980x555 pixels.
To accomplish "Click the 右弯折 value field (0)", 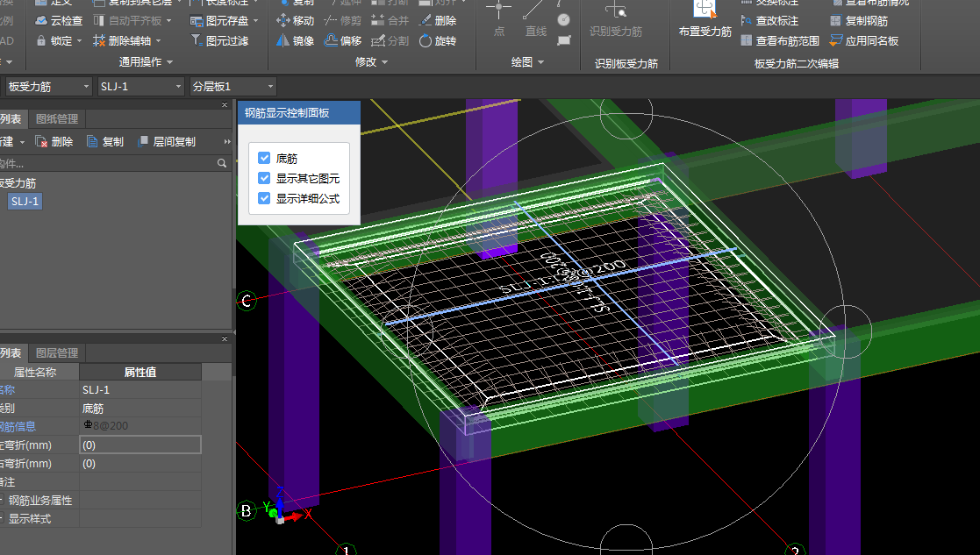I will coord(140,464).
